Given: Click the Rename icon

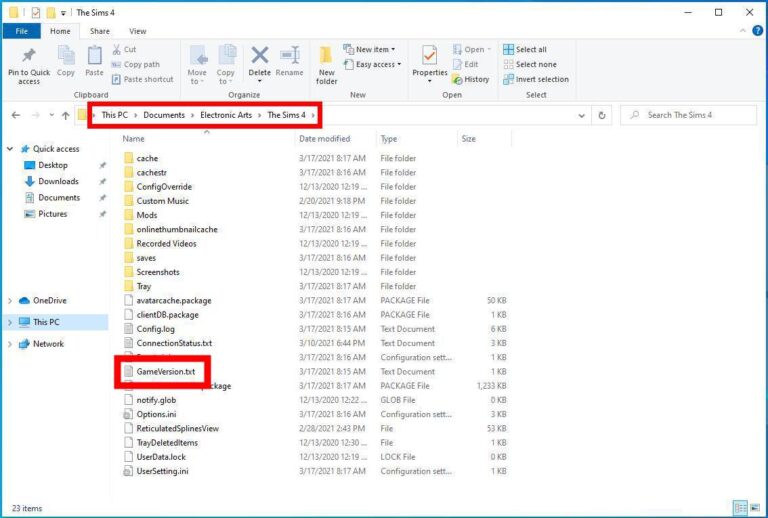Looking at the screenshot, I should tap(289, 55).
